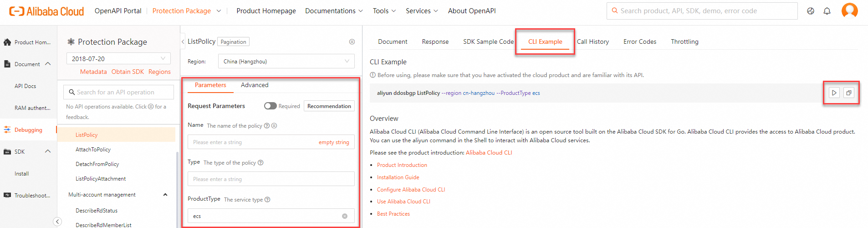Screen dimensions: 868x228
Task: Copy the CLI example command
Action: (x=849, y=93)
